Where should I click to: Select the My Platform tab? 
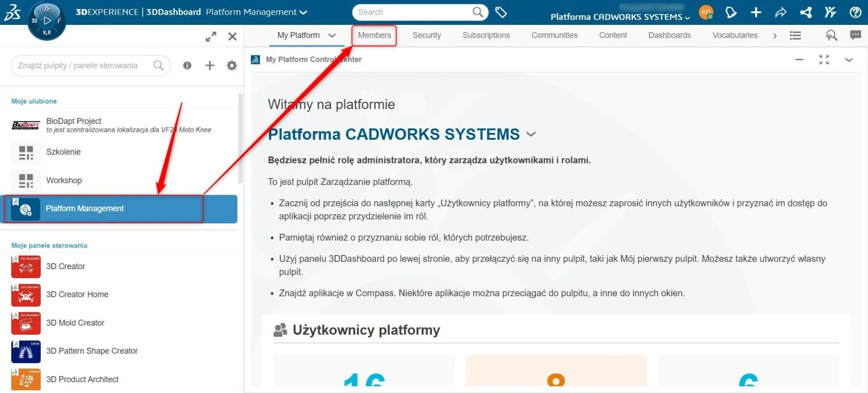pyautogui.click(x=298, y=35)
